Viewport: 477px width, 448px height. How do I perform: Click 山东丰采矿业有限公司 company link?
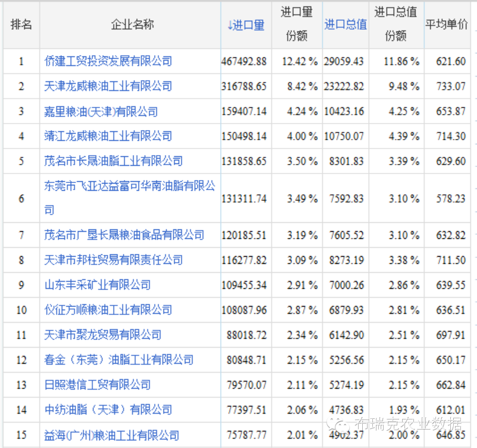point(98,285)
